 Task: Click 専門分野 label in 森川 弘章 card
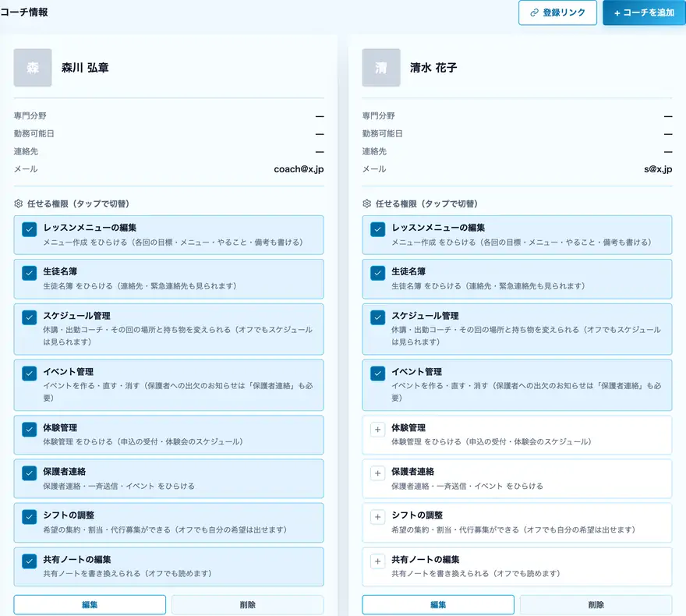30,115
